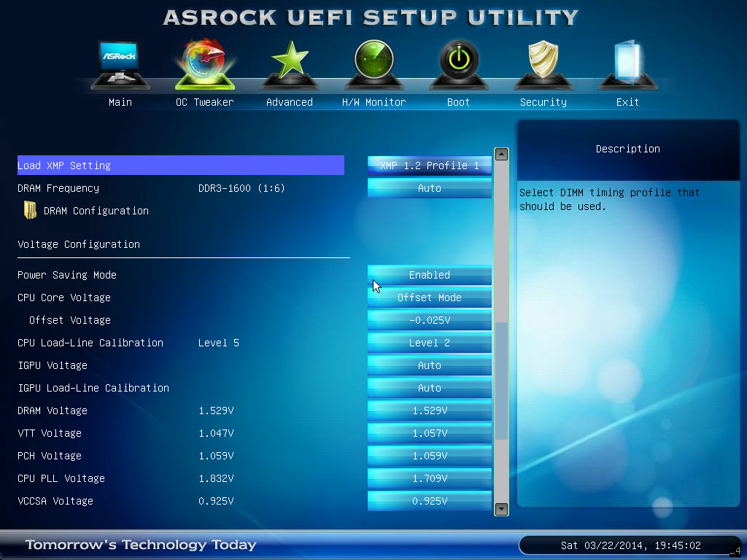Go to H/W Monitor tab label
747x560 pixels.
[x=374, y=102]
